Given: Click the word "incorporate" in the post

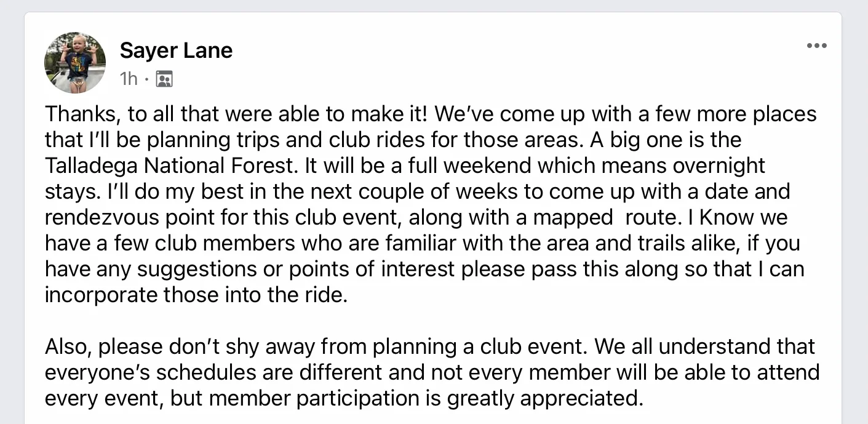Looking at the screenshot, I should pyautogui.click(x=101, y=295).
